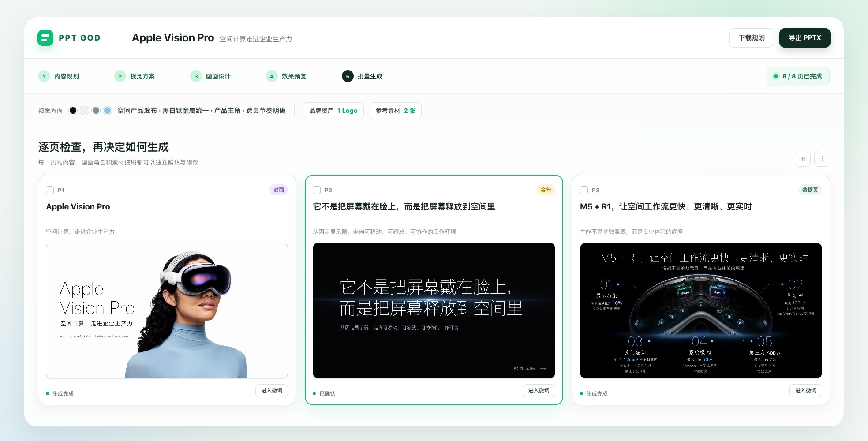868x441 pixels.
Task: Click the PPT GOD logo icon
Action: tap(45, 38)
